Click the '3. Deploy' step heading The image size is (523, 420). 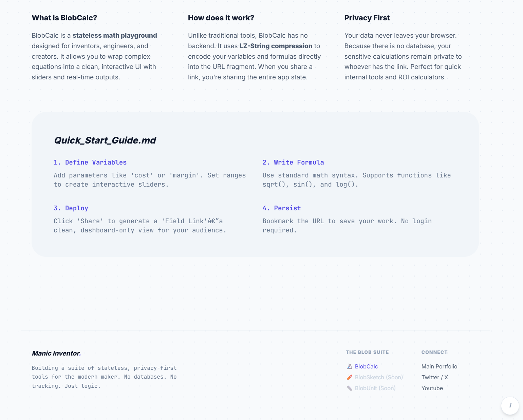click(71, 208)
